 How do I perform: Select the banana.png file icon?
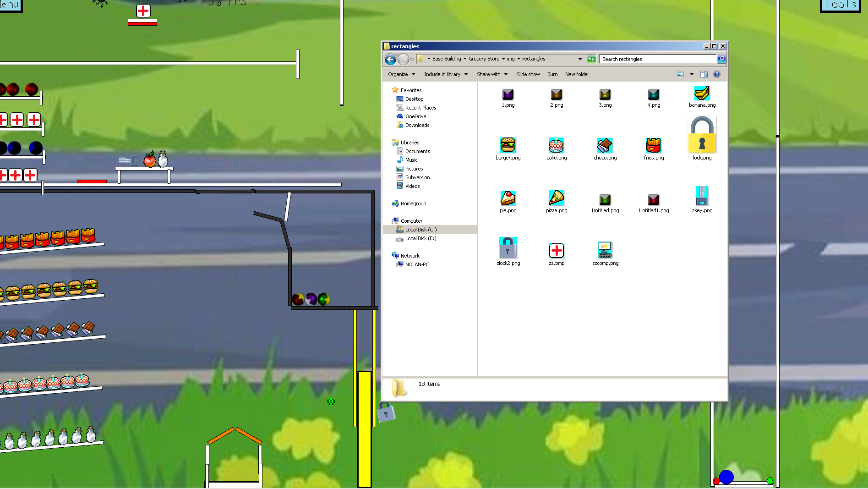click(x=702, y=93)
